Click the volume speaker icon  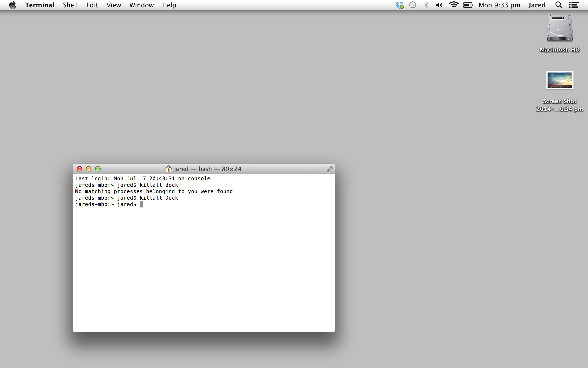coord(439,5)
